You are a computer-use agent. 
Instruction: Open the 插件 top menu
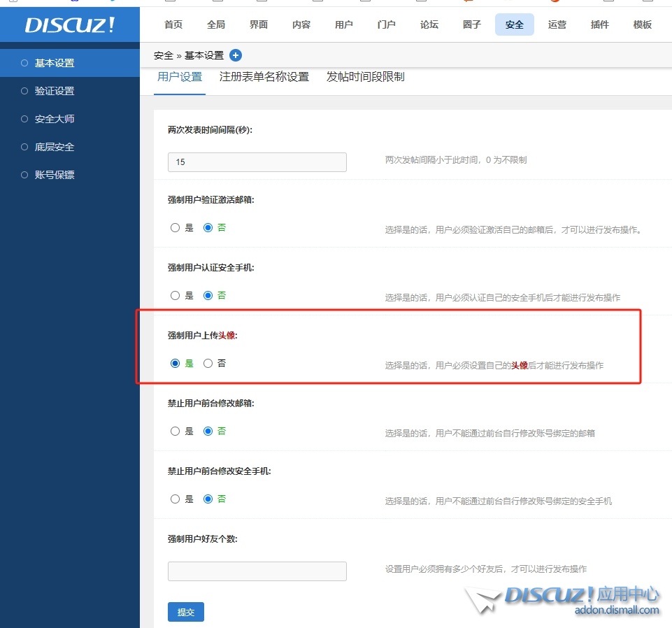(599, 24)
